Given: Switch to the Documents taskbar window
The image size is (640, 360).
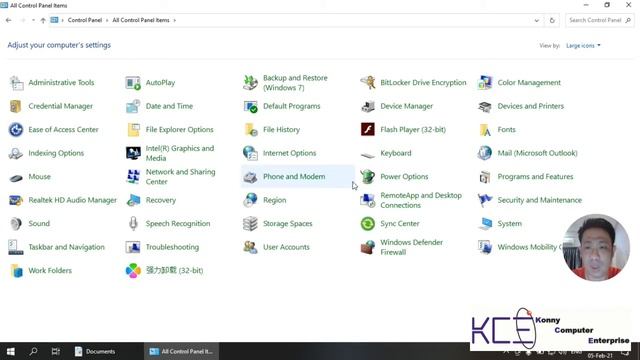Looking at the screenshot, I should [96, 351].
